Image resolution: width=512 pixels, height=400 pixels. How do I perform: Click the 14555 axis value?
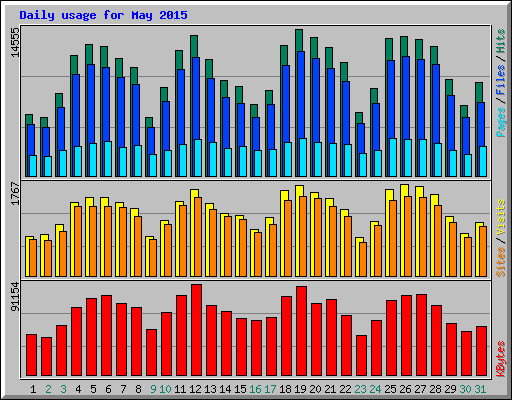[x=15, y=42]
